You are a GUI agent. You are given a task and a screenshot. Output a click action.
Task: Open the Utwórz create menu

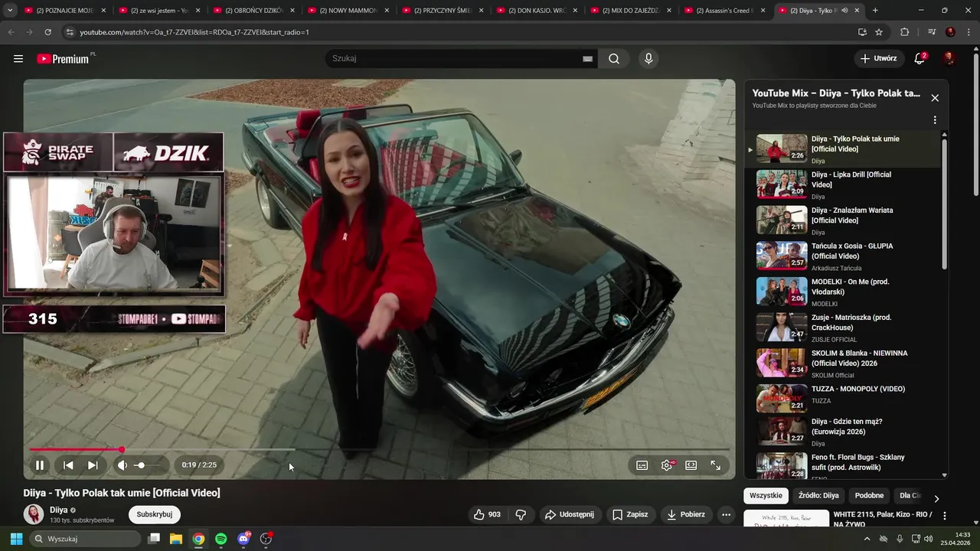click(879, 58)
